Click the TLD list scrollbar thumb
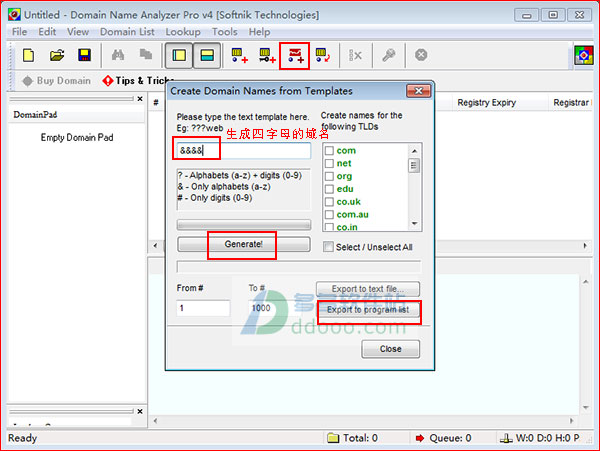This screenshot has width=600, height=451. tap(414, 166)
